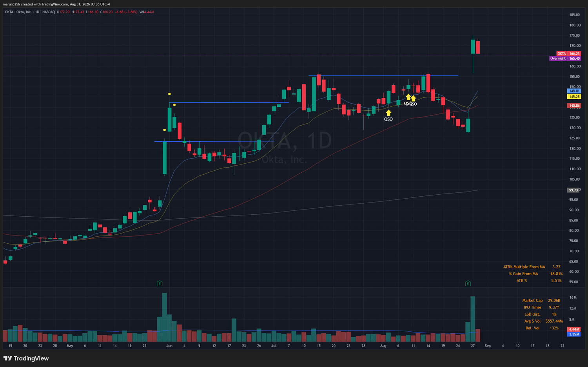
Task: Click the red 140.86 moving average label
Action: (x=574, y=106)
